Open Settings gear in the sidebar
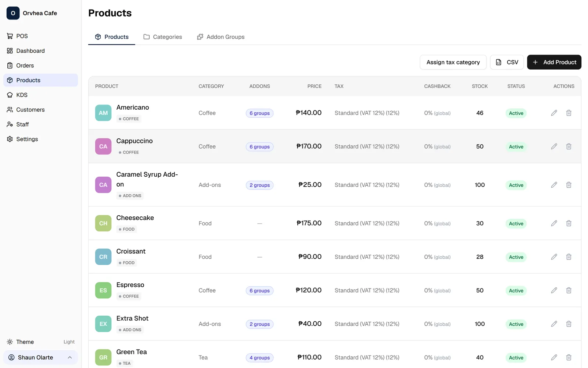The height and width of the screenshot is (368, 588). [10, 139]
